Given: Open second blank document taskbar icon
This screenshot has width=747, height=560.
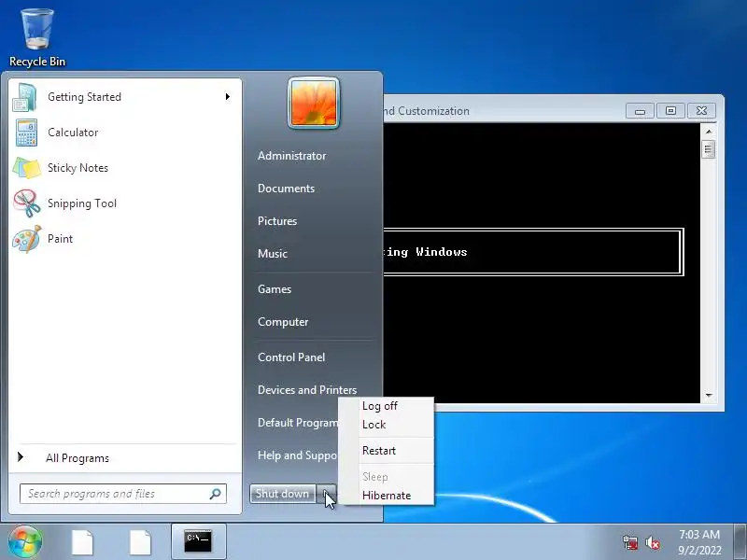Looking at the screenshot, I should tap(140, 542).
